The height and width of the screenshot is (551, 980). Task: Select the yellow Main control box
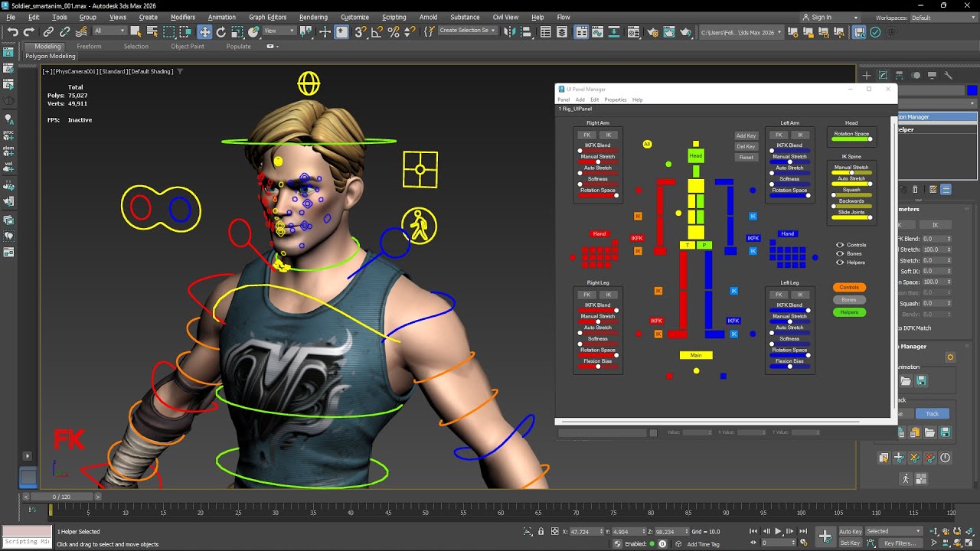pyautogui.click(x=696, y=355)
